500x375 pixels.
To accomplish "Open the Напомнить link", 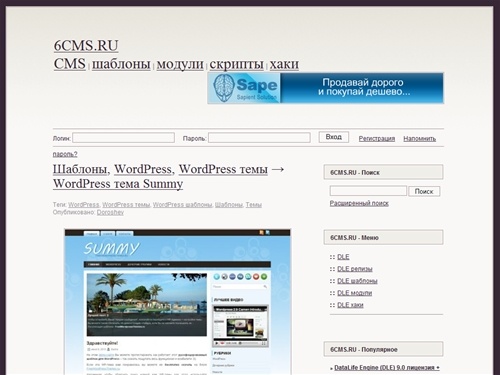I will click(420, 139).
